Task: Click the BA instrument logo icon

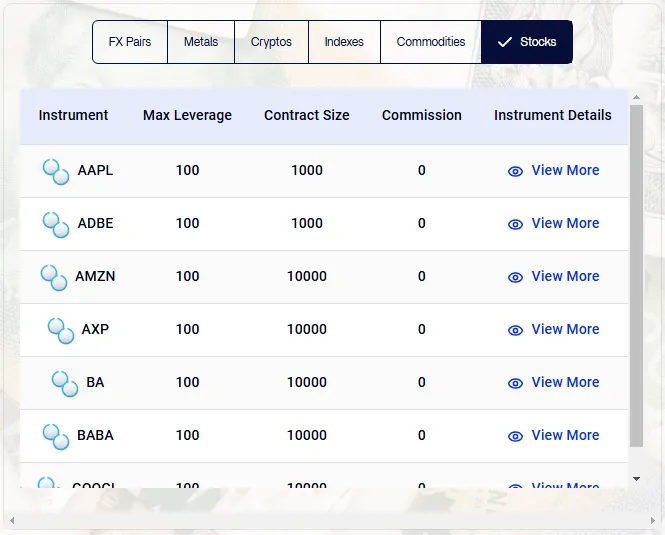Action: click(64, 383)
